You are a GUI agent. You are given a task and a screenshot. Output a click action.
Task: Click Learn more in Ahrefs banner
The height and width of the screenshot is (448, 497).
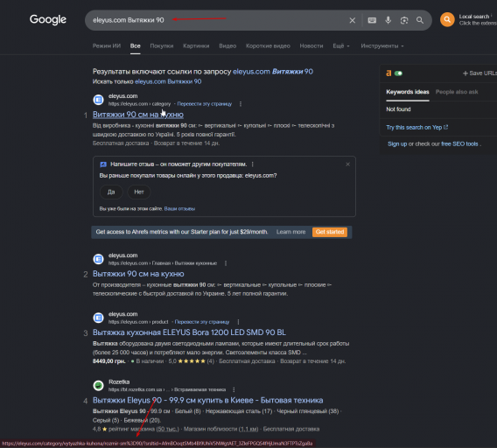pyautogui.click(x=290, y=232)
